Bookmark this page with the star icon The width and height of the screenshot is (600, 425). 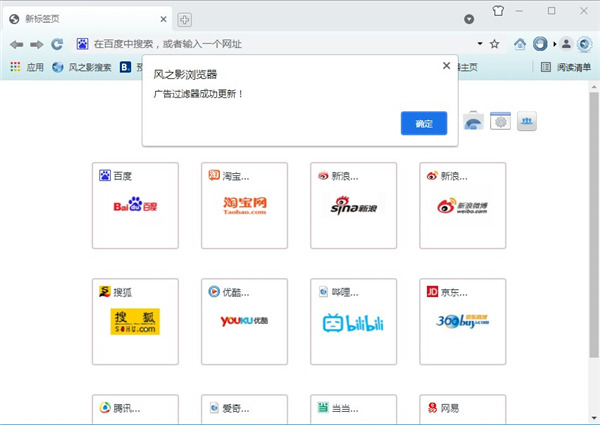pos(495,44)
